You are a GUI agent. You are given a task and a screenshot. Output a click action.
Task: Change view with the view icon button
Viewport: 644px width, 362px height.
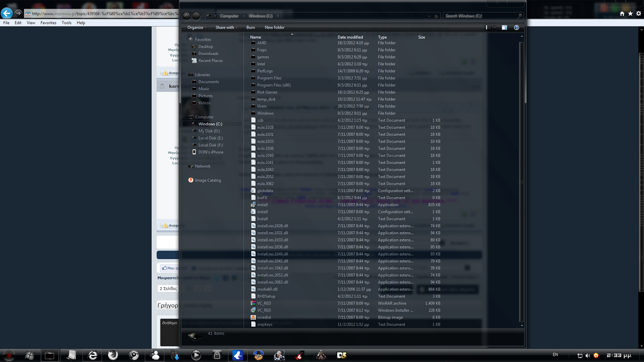click(488, 28)
